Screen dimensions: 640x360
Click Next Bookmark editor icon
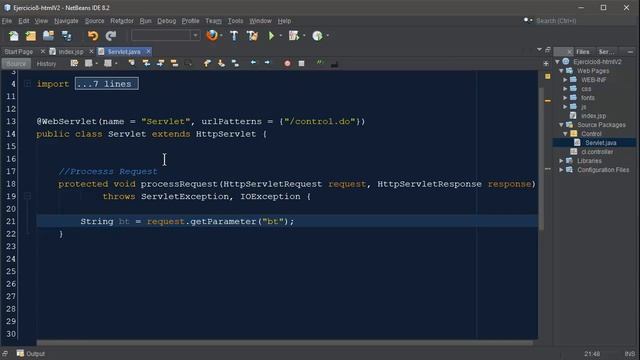coord(221,63)
